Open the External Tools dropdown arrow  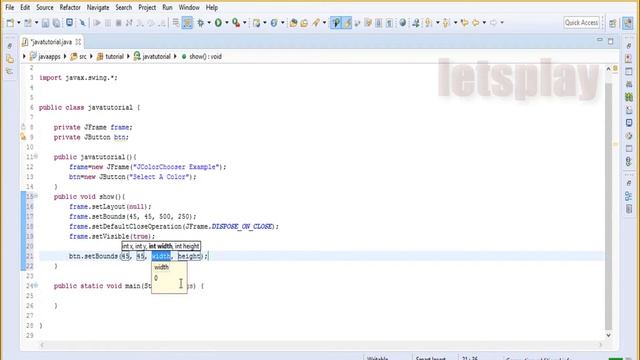coord(244,23)
